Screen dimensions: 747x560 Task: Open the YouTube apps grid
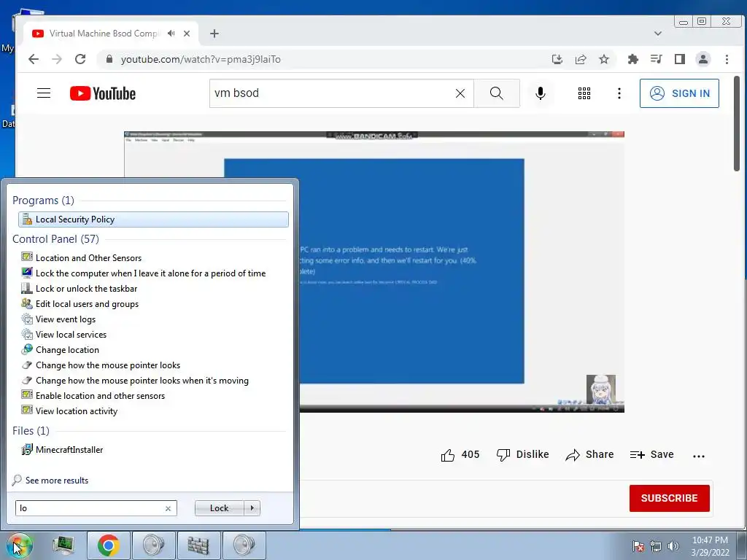point(584,93)
